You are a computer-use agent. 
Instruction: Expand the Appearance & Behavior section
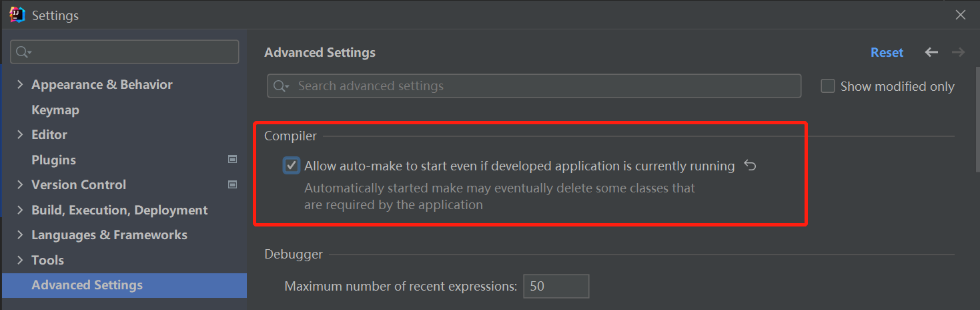click(19, 84)
